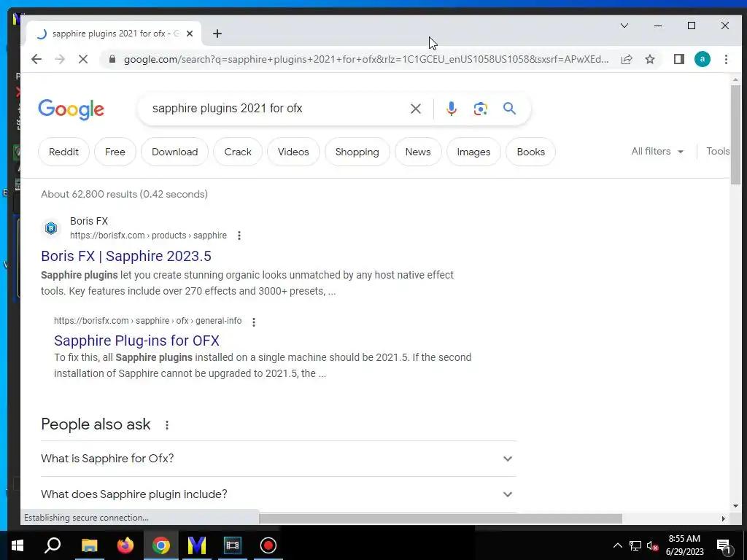747x560 pixels.
Task: Open the film strip app in taskbar
Action: [233, 545]
